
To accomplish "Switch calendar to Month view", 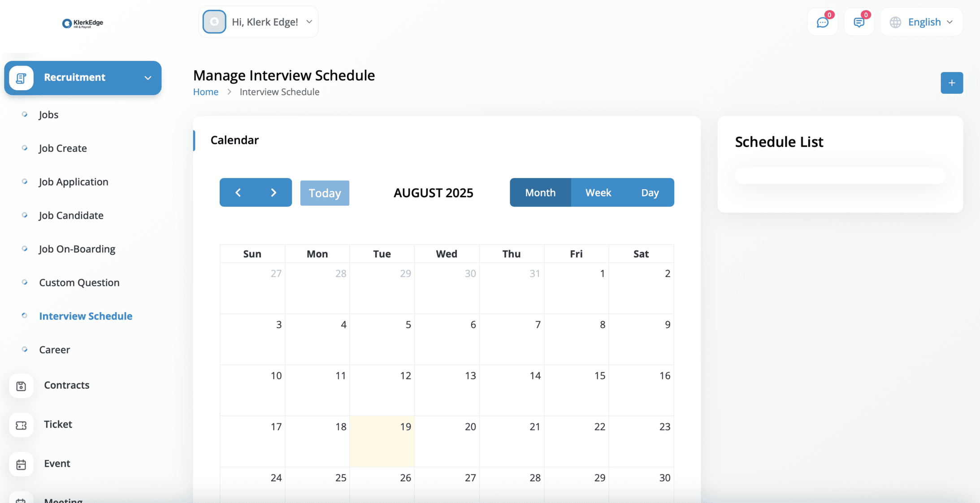I will 540,192.
